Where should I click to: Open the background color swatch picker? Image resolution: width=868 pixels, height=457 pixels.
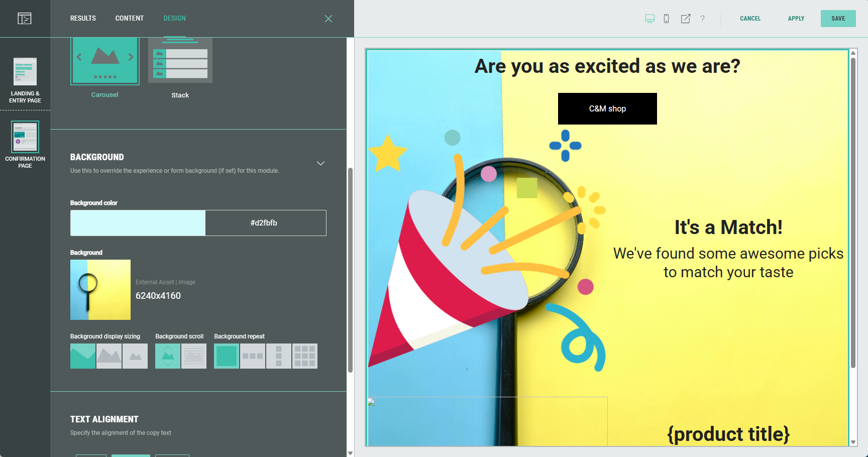(x=138, y=223)
